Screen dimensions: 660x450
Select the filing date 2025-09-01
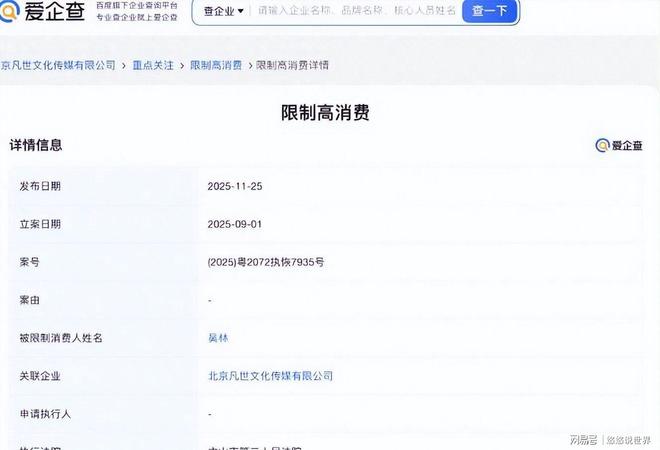[234, 224]
